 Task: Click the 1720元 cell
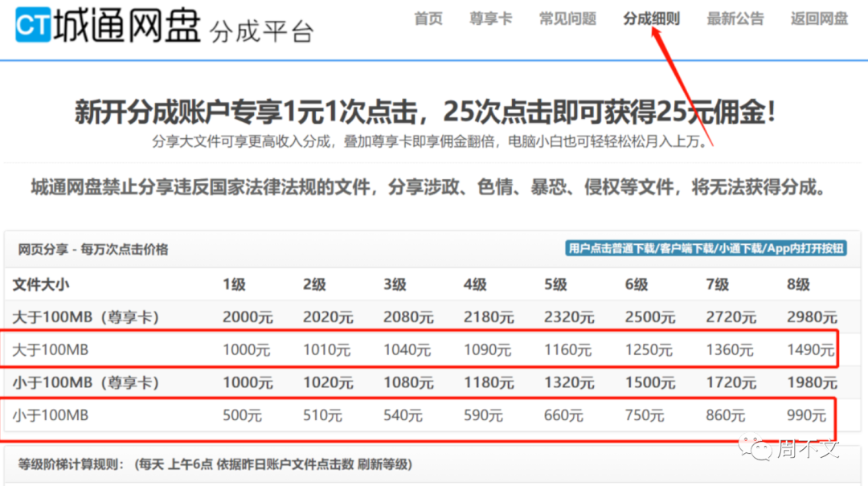coord(731,382)
